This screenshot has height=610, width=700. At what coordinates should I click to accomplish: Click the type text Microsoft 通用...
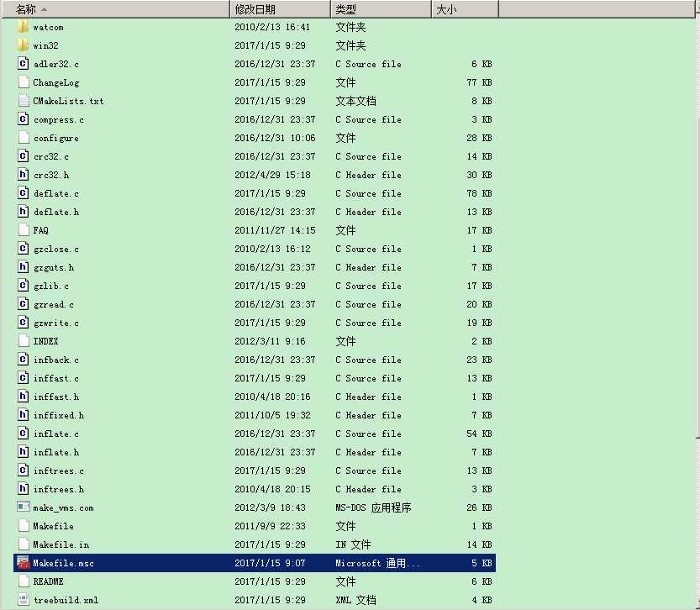377,563
